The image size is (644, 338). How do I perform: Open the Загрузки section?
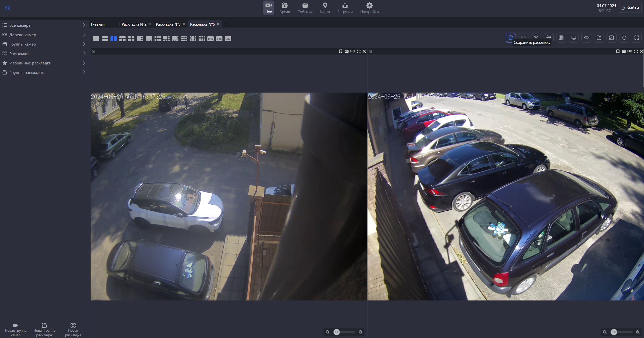[345, 8]
